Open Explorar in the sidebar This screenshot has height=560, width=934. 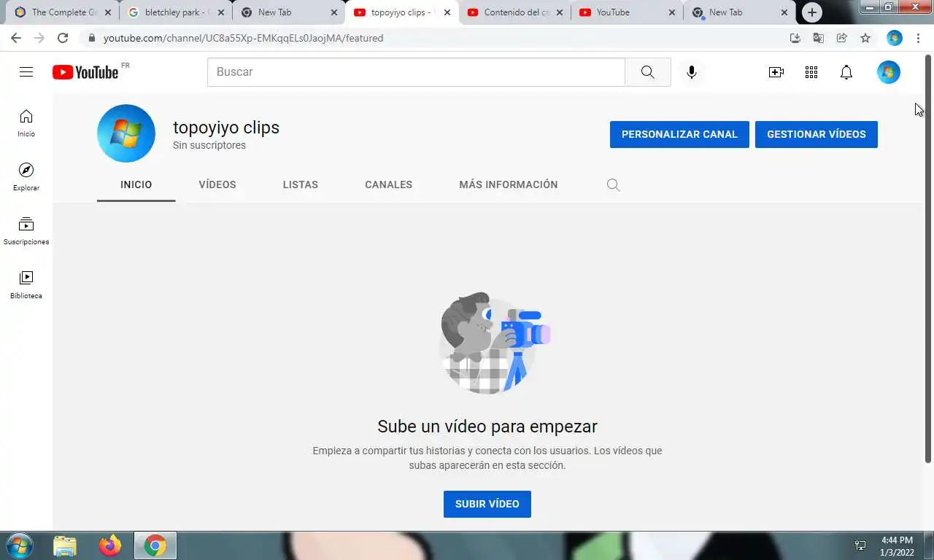click(x=26, y=177)
